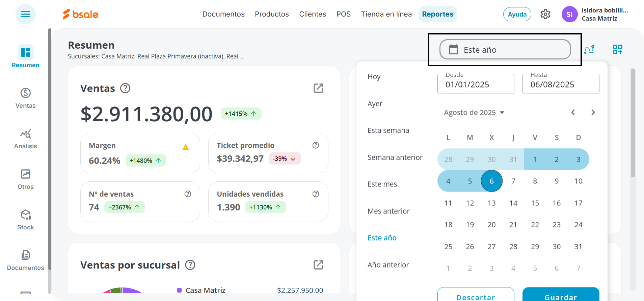Image resolution: width=644 pixels, height=301 pixels.
Task: Select day 24 in the calendar
Action: (x=579, y=225)
